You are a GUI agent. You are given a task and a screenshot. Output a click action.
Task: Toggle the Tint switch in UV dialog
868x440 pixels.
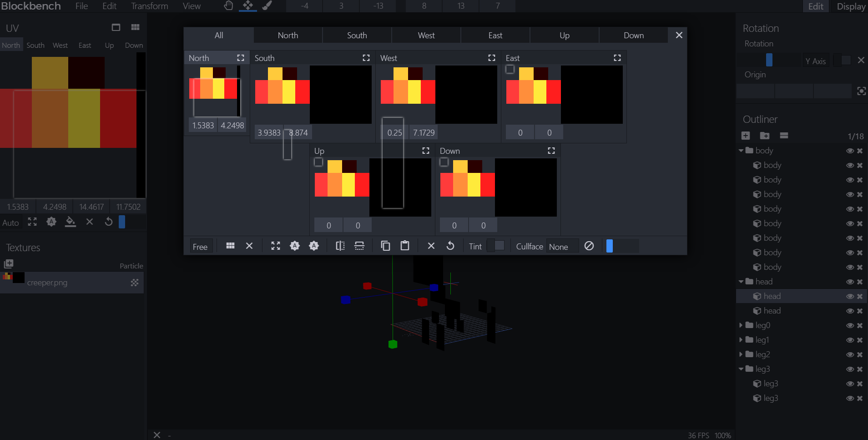495,246
